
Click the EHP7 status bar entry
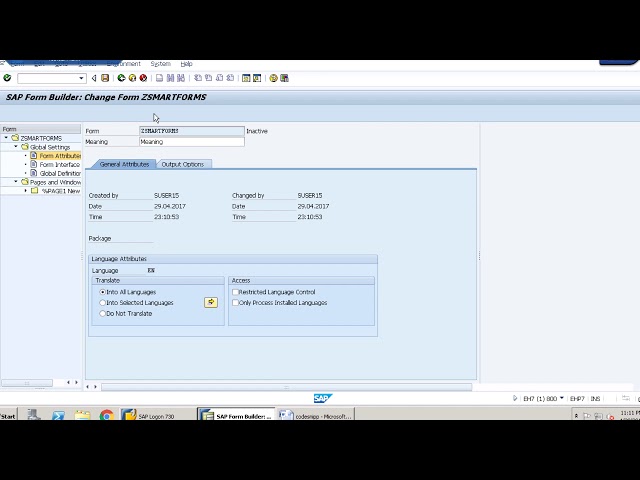coord(577,398)
